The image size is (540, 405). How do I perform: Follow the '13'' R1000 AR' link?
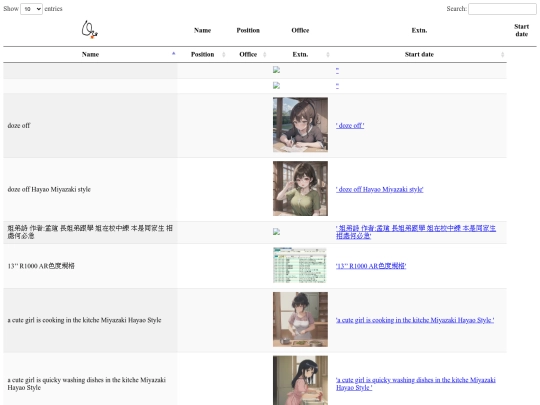(371, 266)
